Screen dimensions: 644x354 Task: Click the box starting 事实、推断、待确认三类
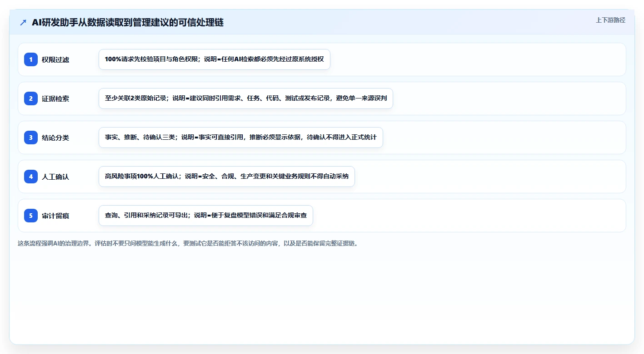pos(241,138)
